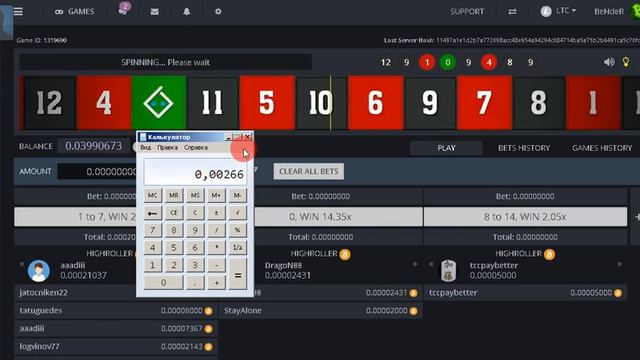Click next arrow of tccpaybetter highroller
This screenshot has width=640, height=360.
click(620, 264)
